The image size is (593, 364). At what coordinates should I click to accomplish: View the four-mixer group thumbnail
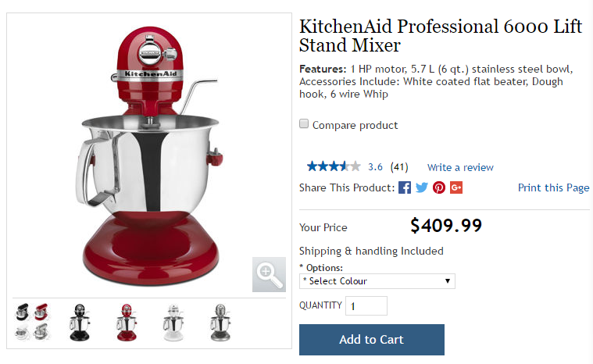coord(32,322)
